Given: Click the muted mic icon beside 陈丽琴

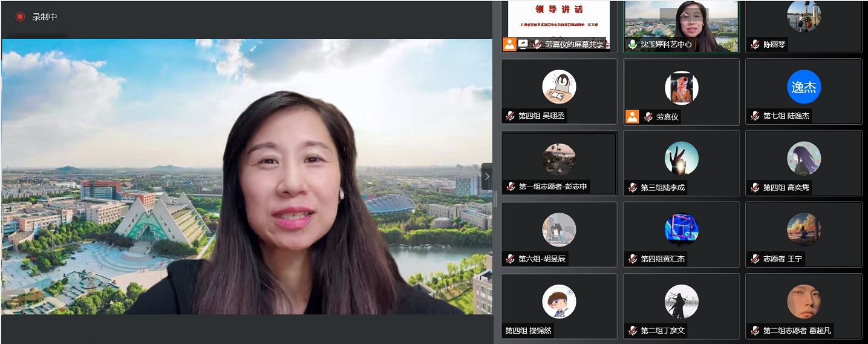Looking at the screenshot, I should click(x=755, y=44).
